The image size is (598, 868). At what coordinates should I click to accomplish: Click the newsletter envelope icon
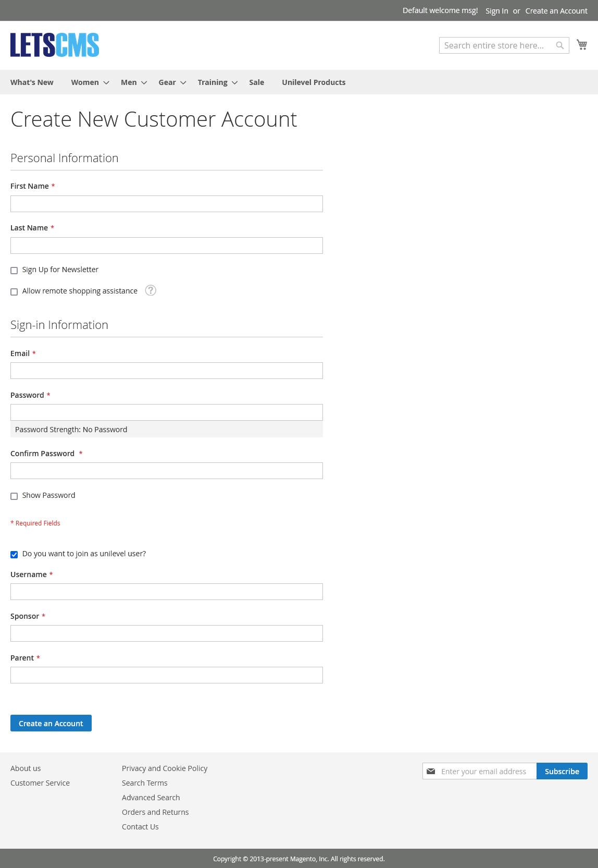[x=431, y=771]
